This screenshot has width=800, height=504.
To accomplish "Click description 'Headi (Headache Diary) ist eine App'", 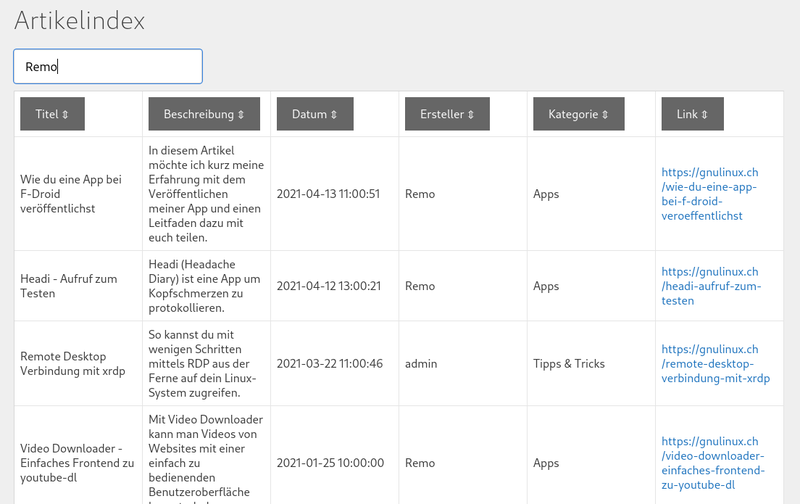I will (x=205, y=286).
